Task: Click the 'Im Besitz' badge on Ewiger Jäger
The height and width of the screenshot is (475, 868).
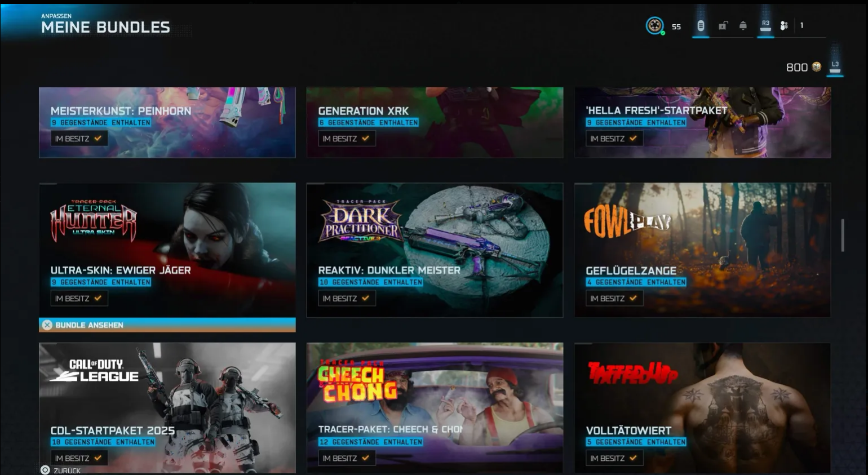Action: pos(79,299)
